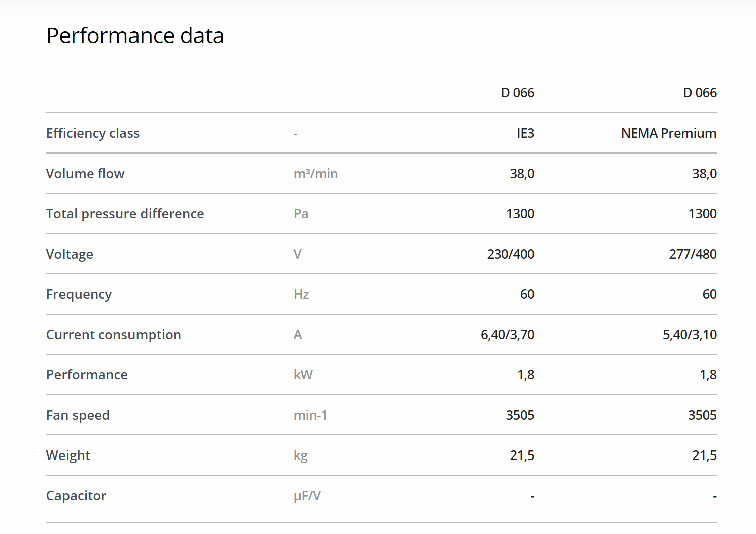Click the "Frequency" row label
Viewport: 756px width, 534px height.
pyautogui.click(x=79, y=294)
